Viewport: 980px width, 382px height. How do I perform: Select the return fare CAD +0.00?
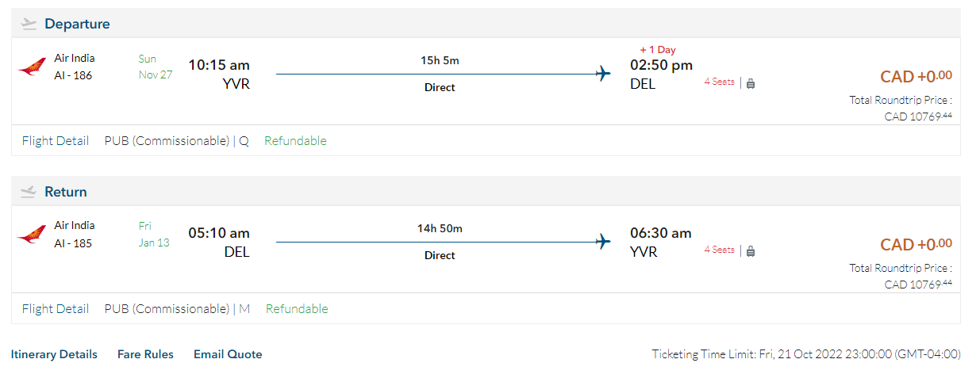tap(916, 245)
